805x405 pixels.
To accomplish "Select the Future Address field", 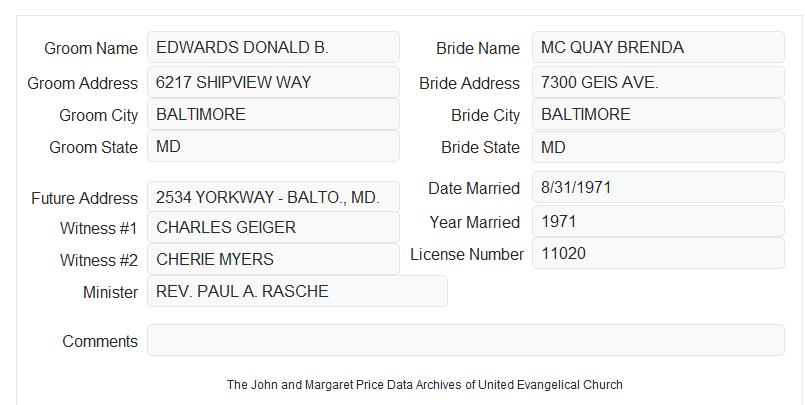I will click(x=273, y=197).
